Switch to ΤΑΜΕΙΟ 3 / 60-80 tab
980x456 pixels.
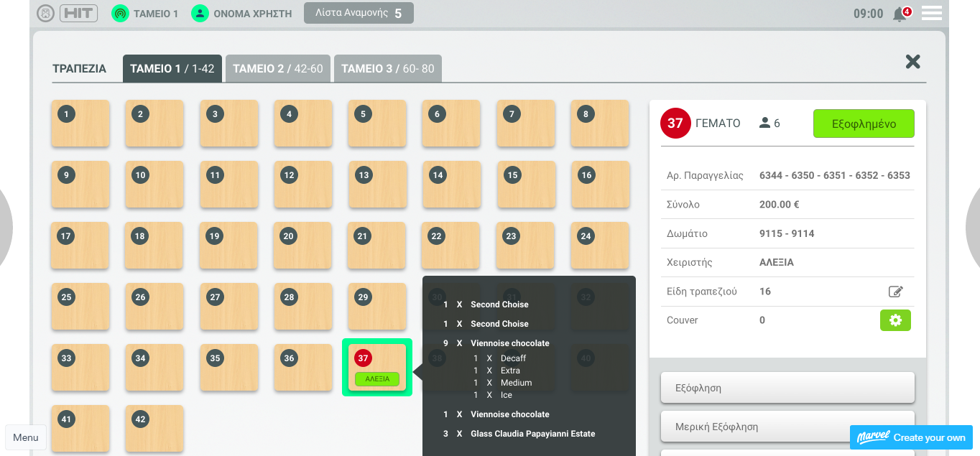point(388,69)
